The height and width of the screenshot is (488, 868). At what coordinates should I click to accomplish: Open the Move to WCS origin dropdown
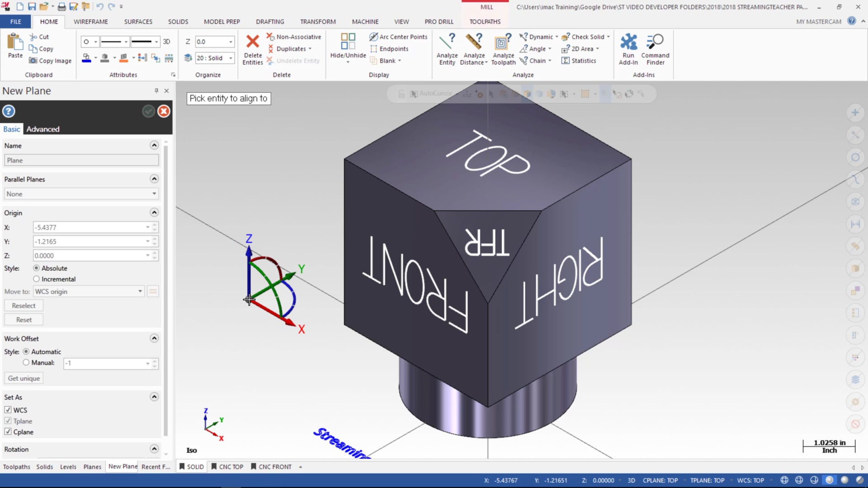click(140, 291)
